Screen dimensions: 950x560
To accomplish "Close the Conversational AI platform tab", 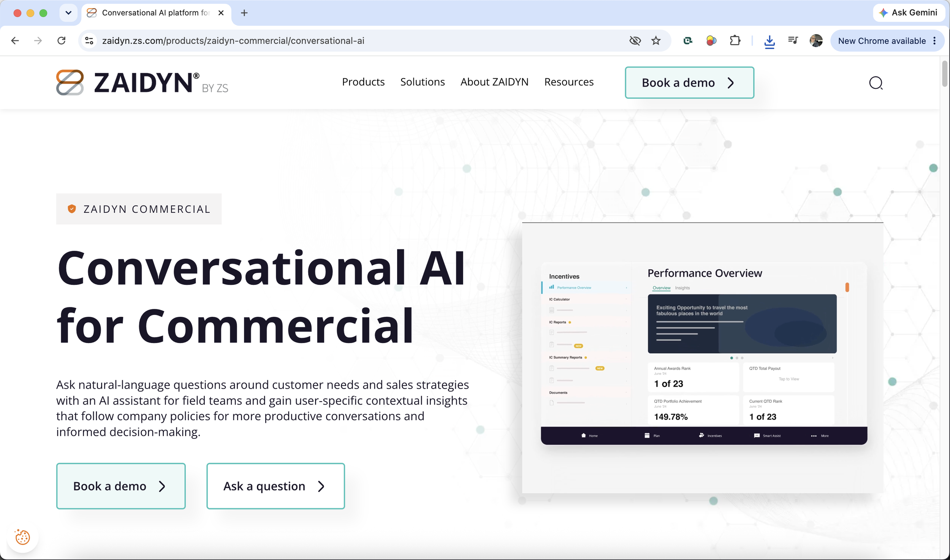I will [221, 13].
